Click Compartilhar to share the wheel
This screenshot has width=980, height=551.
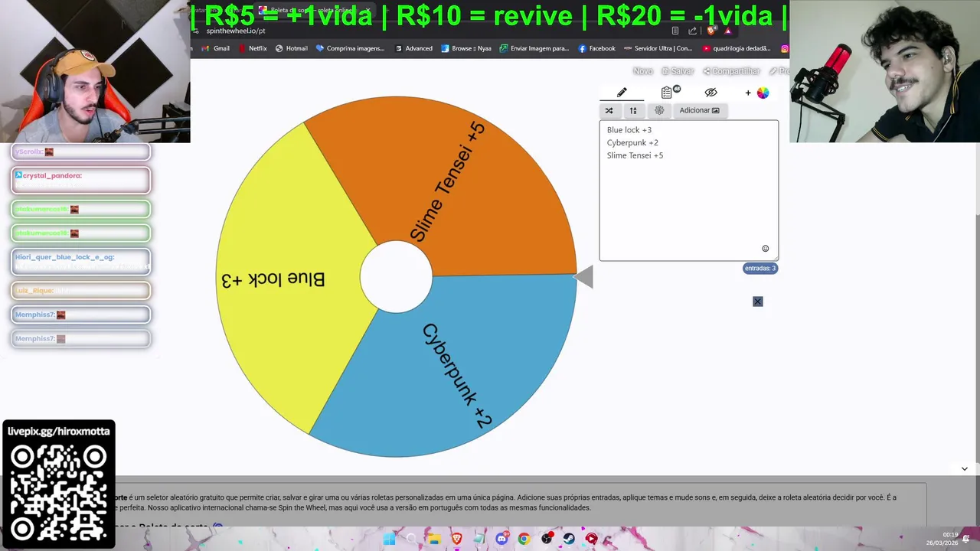[731, 71]
